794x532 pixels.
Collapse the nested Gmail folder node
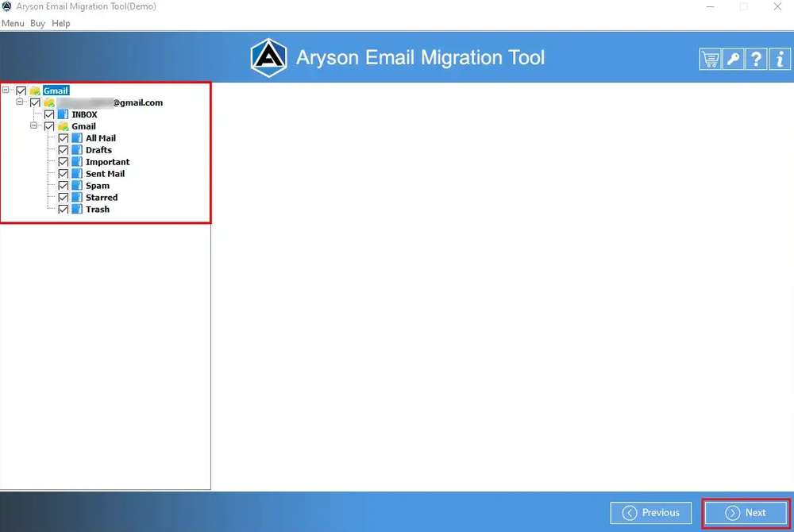coord(34,125)
